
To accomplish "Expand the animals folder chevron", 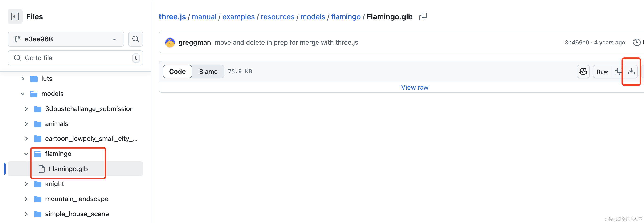I will click(27, 124).
